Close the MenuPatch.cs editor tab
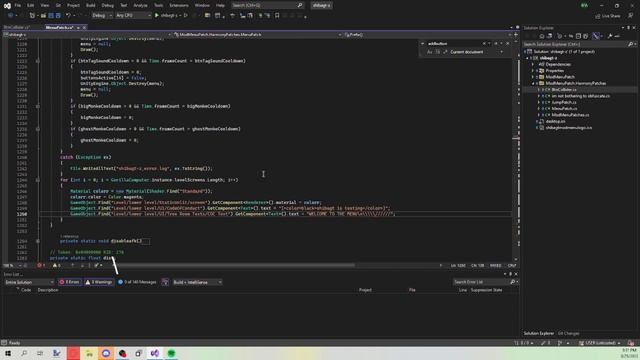Viewport: 640px width, 360px height. pyautogui.click(x=84, y=27)
